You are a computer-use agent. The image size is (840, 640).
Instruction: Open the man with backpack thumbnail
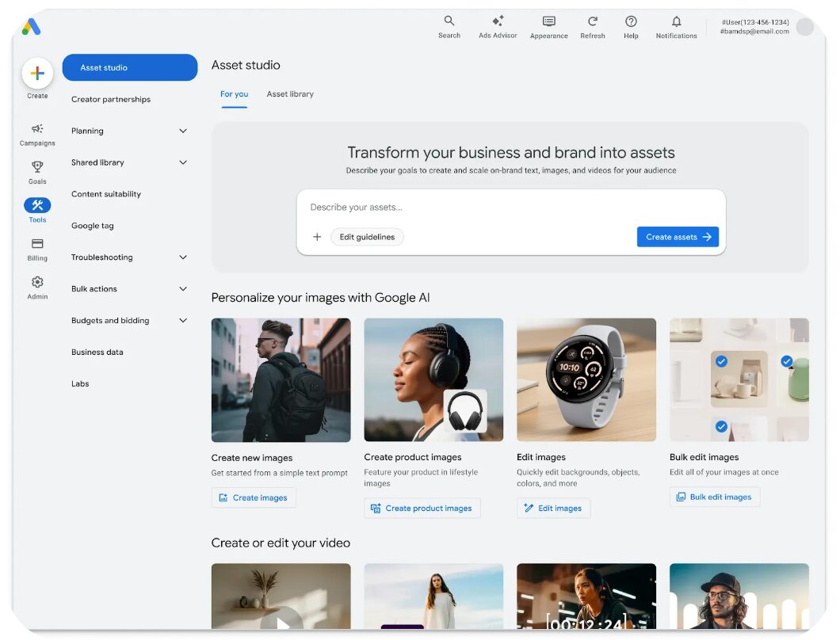point(281,380)
